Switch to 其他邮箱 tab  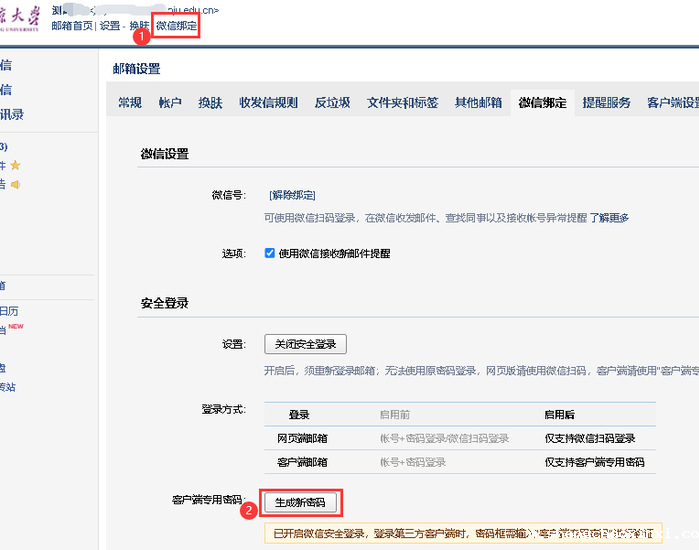(478, 103)
